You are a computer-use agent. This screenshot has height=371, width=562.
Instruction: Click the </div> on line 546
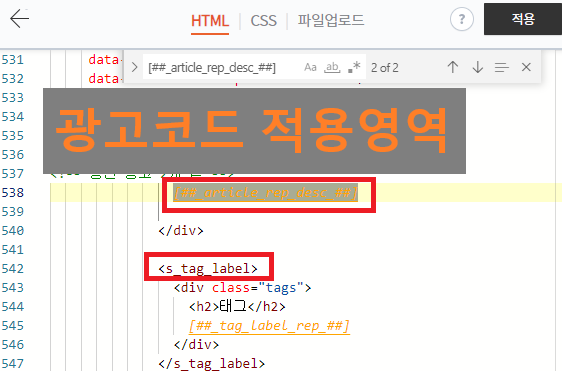(196, 344)
